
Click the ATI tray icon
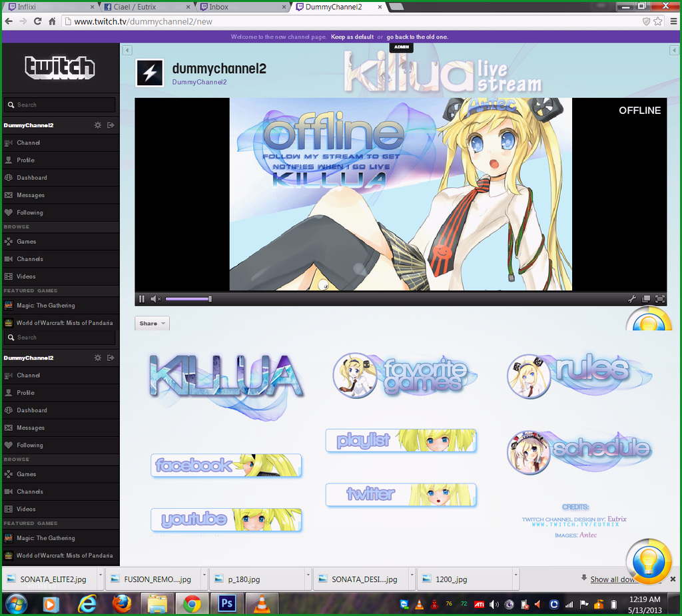(x=479, y=604)
